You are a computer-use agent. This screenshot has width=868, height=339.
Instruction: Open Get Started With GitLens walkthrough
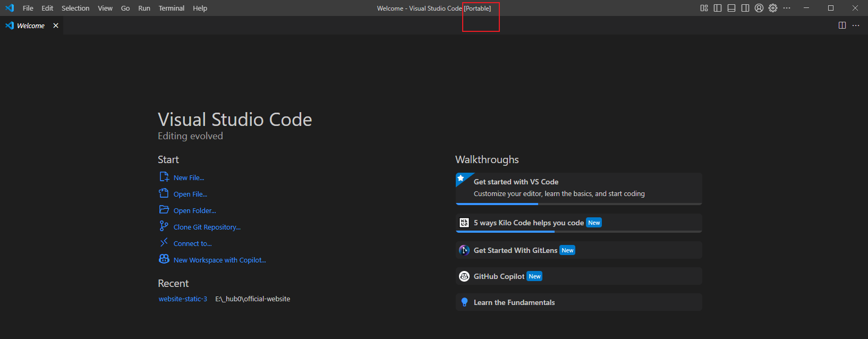point(578,250)
